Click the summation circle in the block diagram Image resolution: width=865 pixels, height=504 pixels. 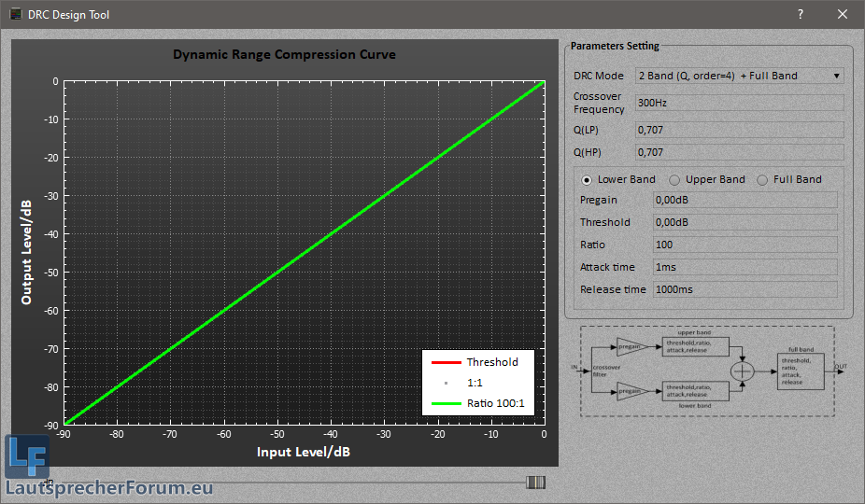pyautogui.click(x=743, y=370)
